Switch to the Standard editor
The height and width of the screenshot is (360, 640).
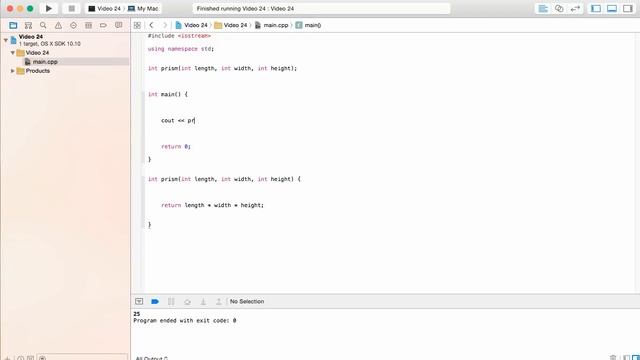543,9
